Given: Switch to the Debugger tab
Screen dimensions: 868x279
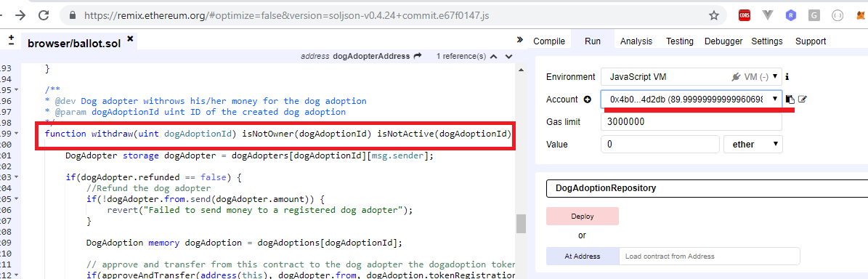Looking at the screenshot, I should click(723, 41).
